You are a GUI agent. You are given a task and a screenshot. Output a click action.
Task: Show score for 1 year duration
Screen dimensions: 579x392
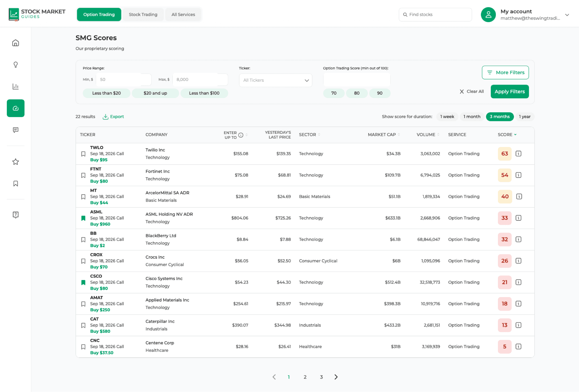point(525,116)
